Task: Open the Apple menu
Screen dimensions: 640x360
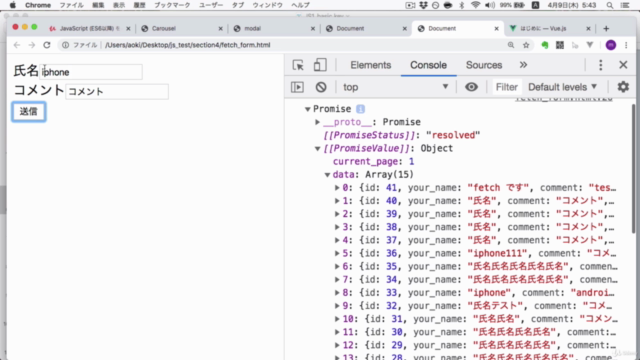Action: coord(13,5)
